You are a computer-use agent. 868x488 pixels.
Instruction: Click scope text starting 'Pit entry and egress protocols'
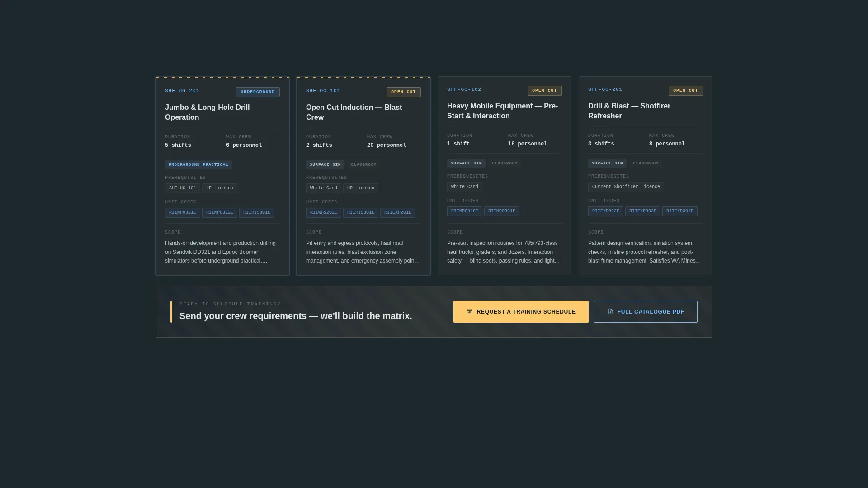[363, 252]
